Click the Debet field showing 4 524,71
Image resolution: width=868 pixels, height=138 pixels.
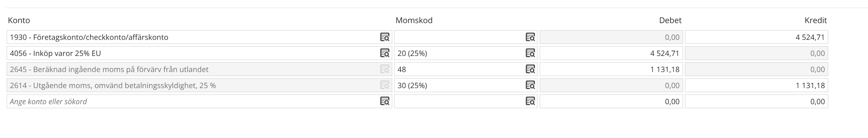click(x=611, y=53)
